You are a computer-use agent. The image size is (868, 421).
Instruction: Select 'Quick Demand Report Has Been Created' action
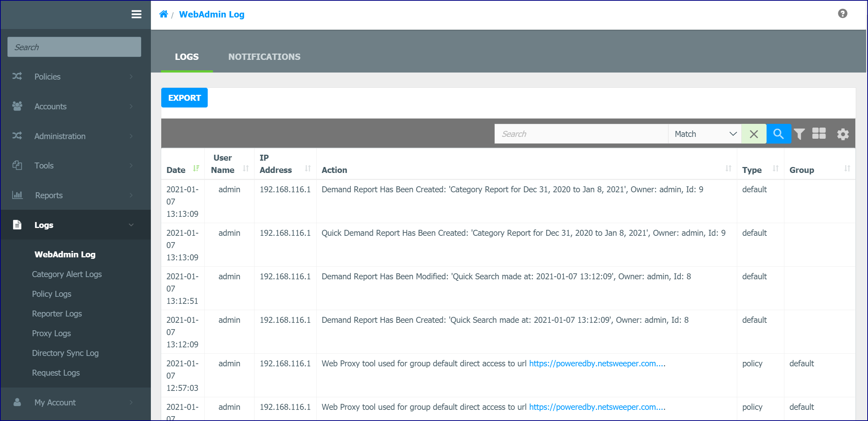[524, 233]
